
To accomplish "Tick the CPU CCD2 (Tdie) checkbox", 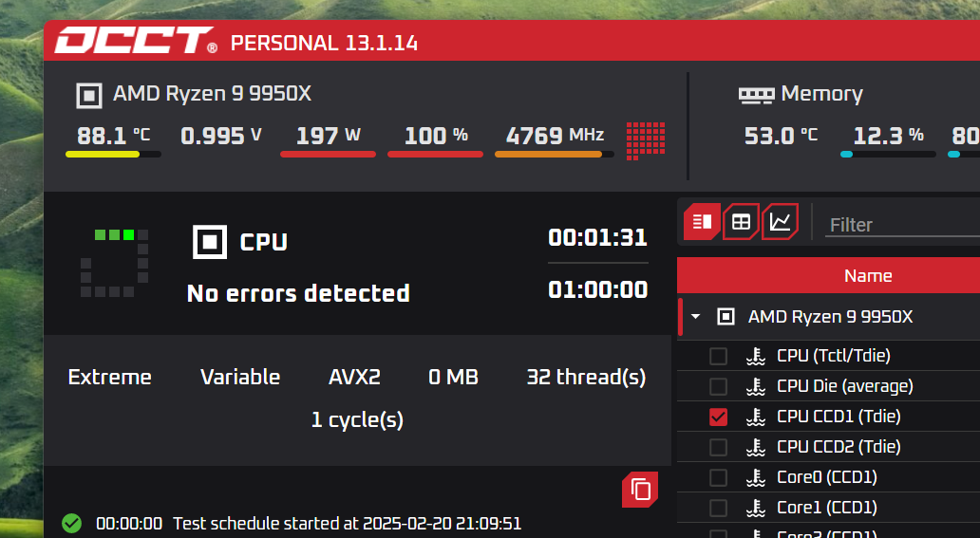I will [x=719, y=447].
